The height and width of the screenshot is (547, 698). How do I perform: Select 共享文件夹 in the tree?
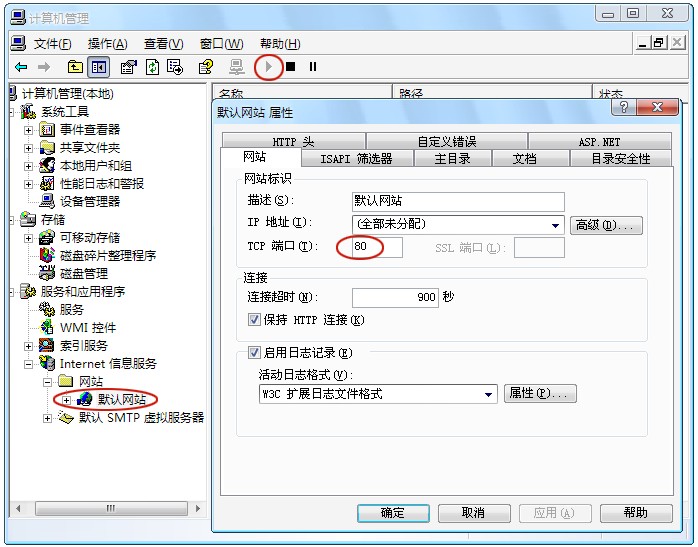pyautogui.click(x=90, y=148)
